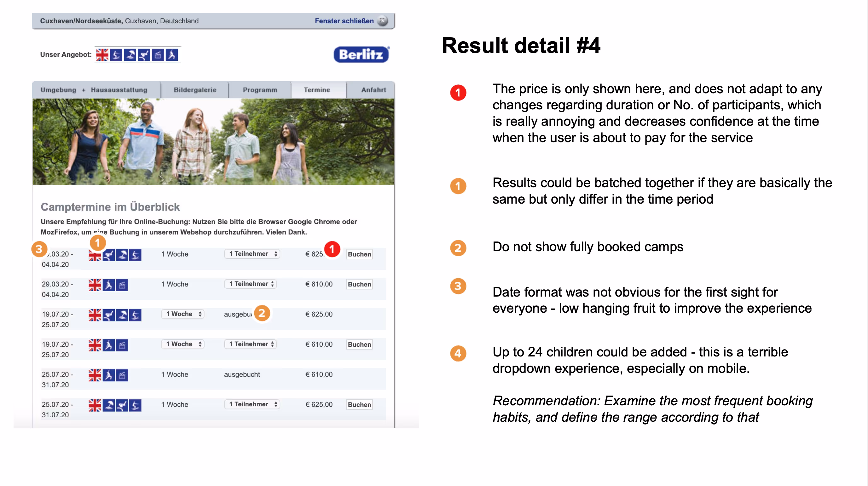Open the 1 Woche dropdown in the 19.07.20 € 610,00 row
The image size is (868, 486).
[182, 344]
